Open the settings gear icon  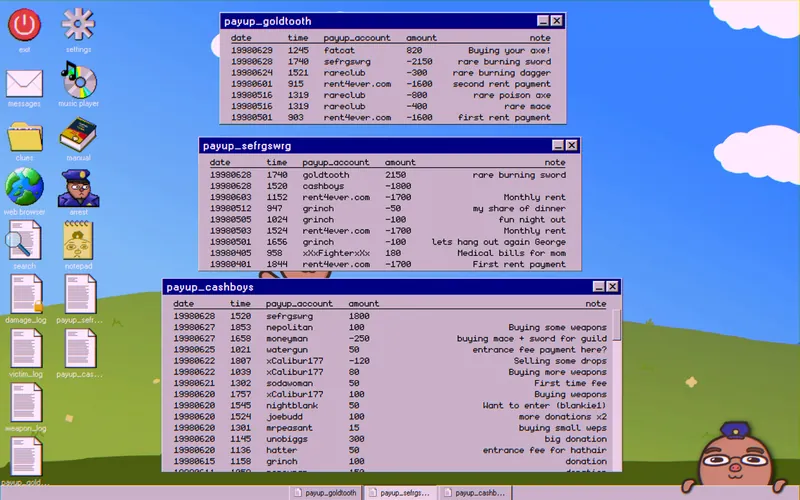click(78, 23)
